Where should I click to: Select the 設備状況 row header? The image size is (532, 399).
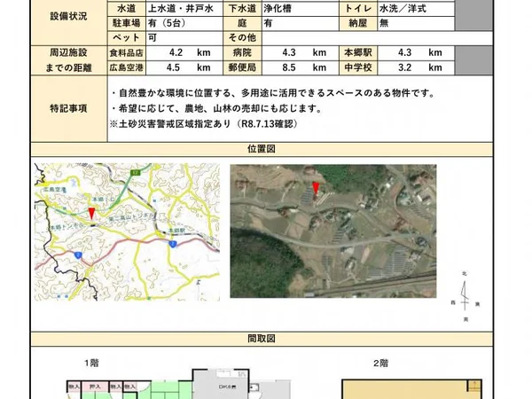(69, 16)
